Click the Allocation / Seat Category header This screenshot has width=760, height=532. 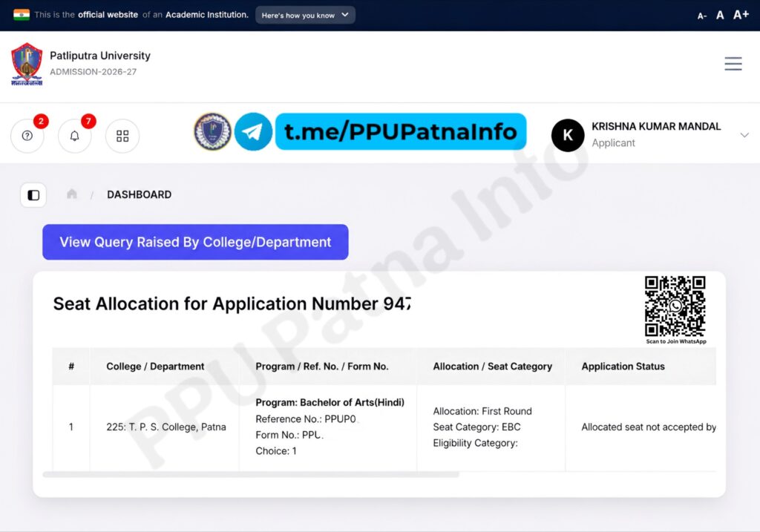tap(493, 367)
